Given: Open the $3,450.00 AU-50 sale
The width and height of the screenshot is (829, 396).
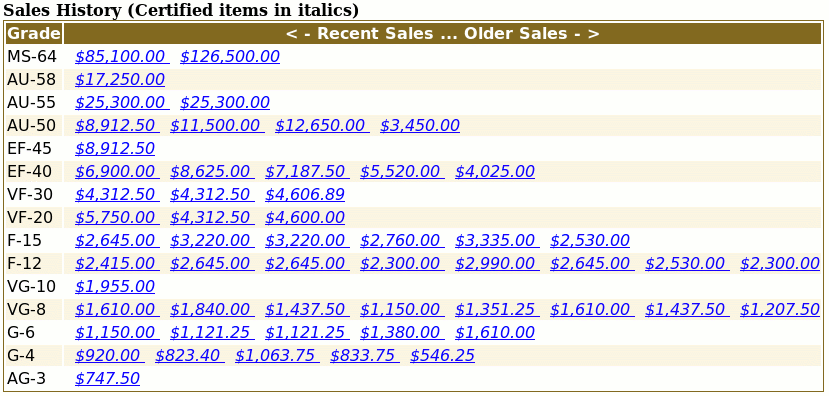Looking at the screenshot, I should point(420,125).
